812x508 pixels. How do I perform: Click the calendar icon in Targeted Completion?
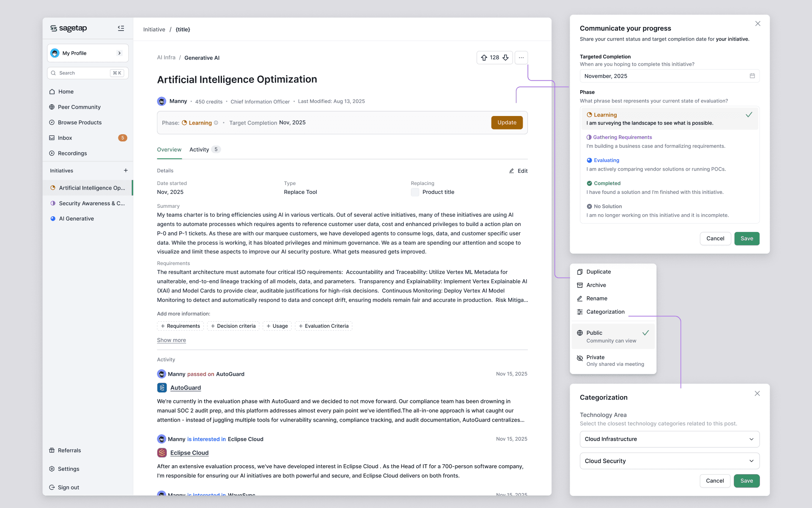click(752, 76)
